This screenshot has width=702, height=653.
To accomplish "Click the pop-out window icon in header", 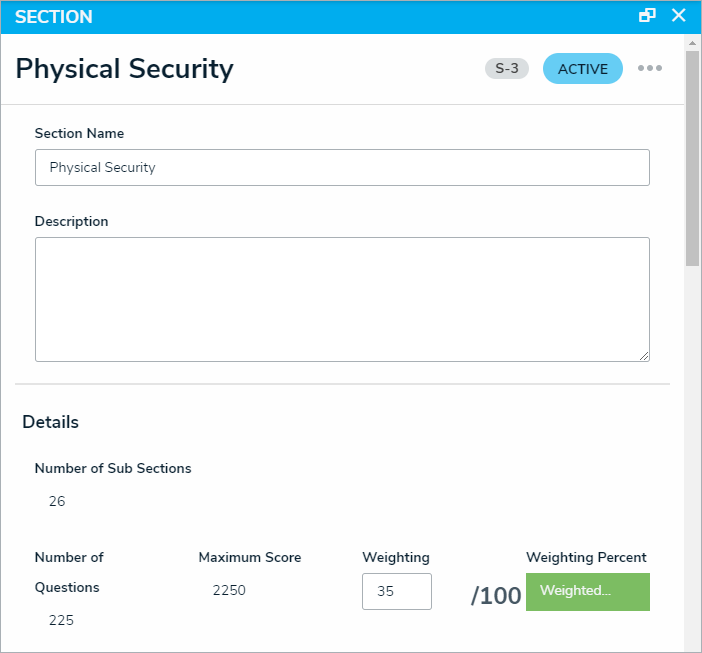I will pyautogui.click(x=648, y=16).
